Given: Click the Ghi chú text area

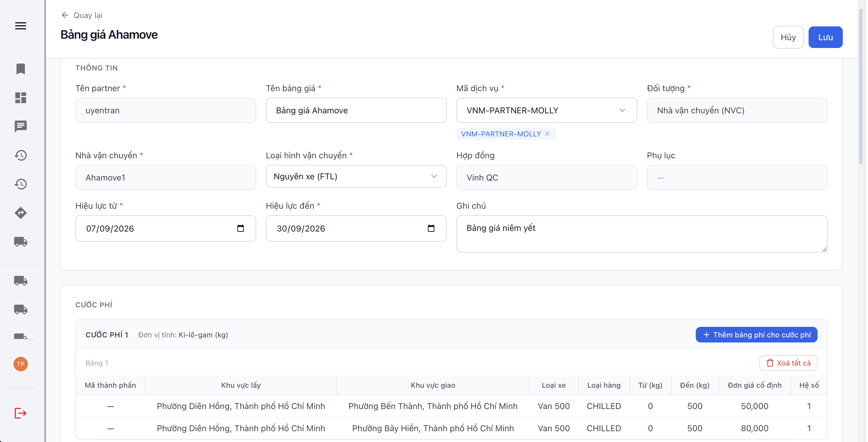Looking at the screenshot, I should pos(642,234).
